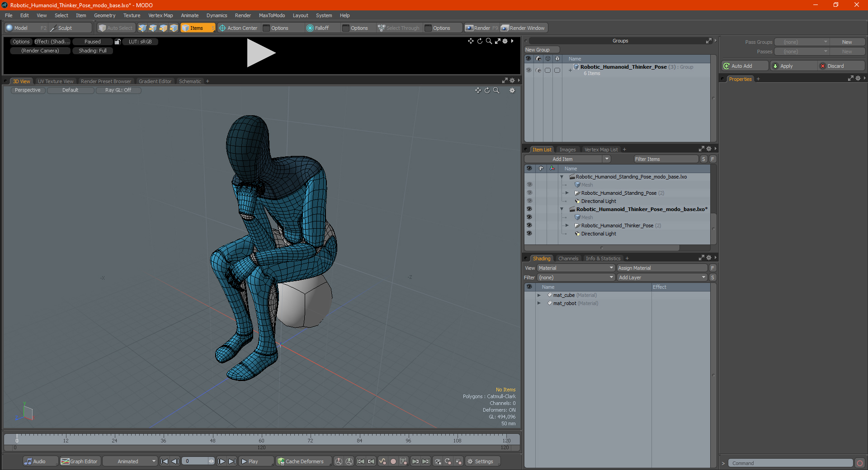Toggle first checkbox in Thinker group row
868x470 pixels.
tap(547, 70)
